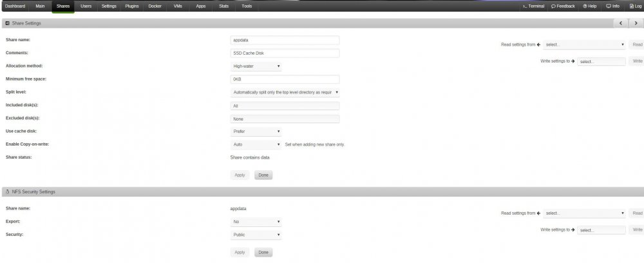Click 'appdata' text under NFS Security Settings
Screen dimensions: 644x263
(238, 209)
